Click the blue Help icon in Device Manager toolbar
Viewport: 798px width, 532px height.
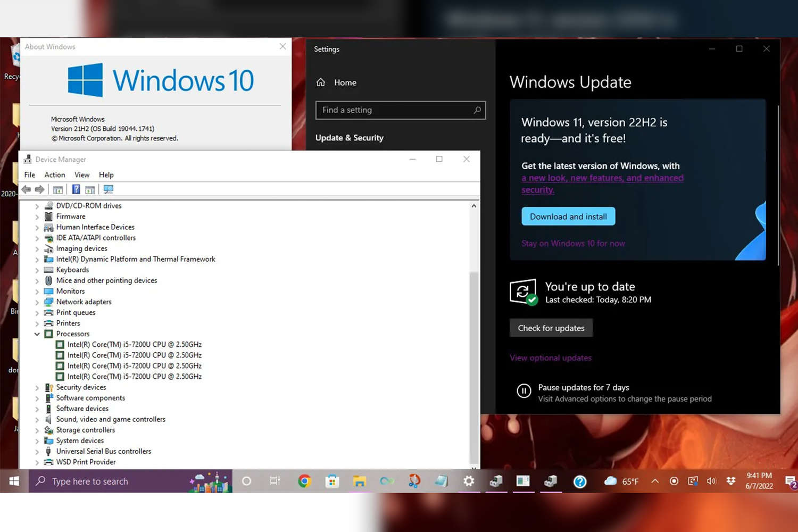pyautogui.click(x=76, y=189)
